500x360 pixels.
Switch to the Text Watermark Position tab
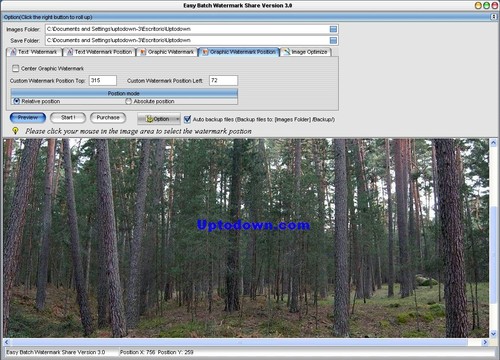pyautogui.click(x=99, y=52)
